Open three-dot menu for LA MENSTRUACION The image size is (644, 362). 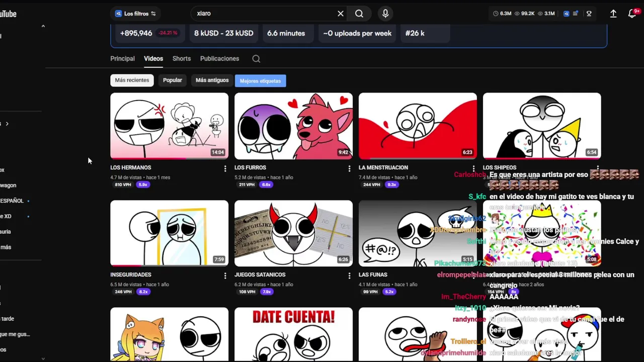click(x=473, y=169)
